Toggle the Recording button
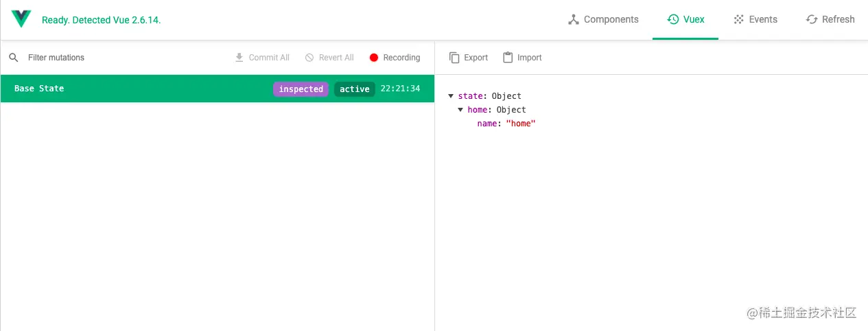Viewport: 868px width, 331px height. [x=395, y=58]
